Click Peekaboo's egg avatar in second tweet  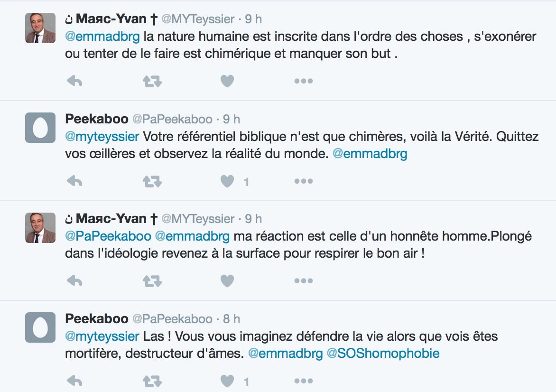40,128
